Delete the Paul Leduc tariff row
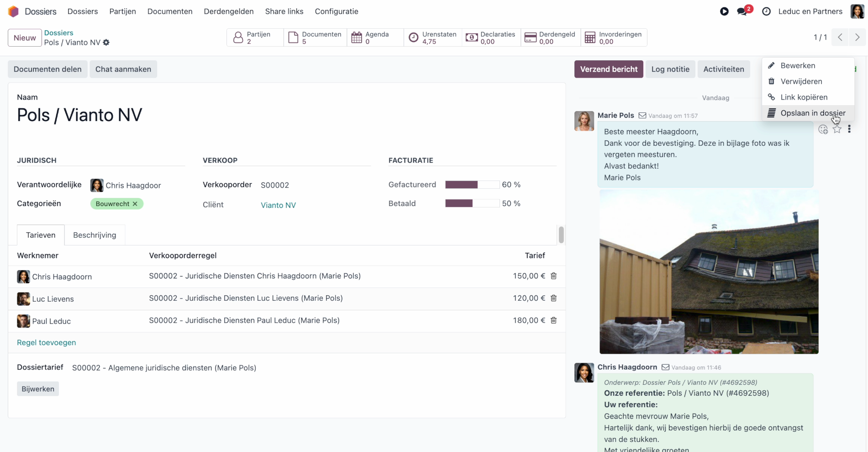 553,320
